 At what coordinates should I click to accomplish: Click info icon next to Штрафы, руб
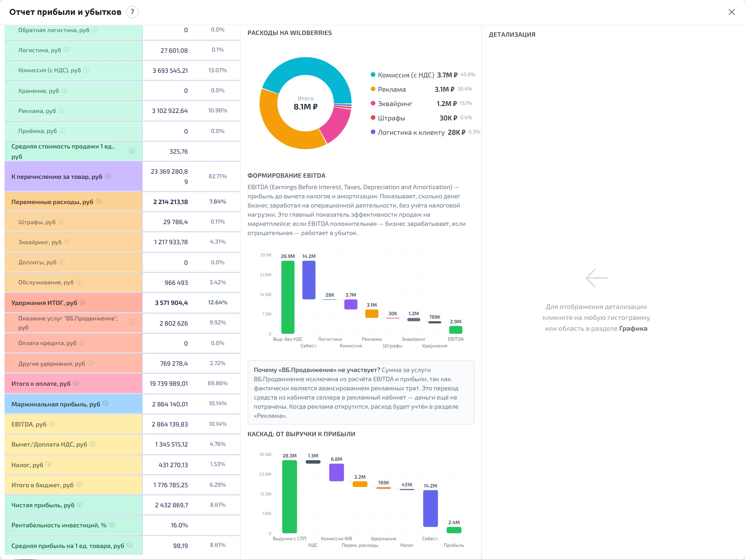[61, 222]
